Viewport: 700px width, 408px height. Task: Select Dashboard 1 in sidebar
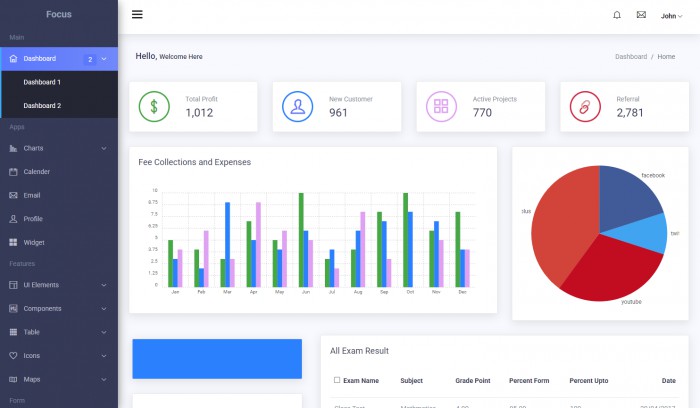(x=42, y=82)
